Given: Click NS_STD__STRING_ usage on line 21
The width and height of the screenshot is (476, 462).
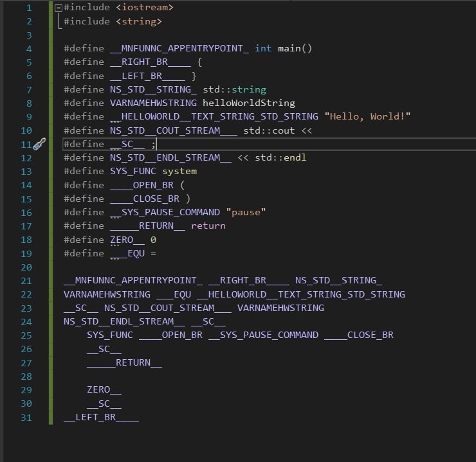Looking at the screenshot, I should 338,280.
